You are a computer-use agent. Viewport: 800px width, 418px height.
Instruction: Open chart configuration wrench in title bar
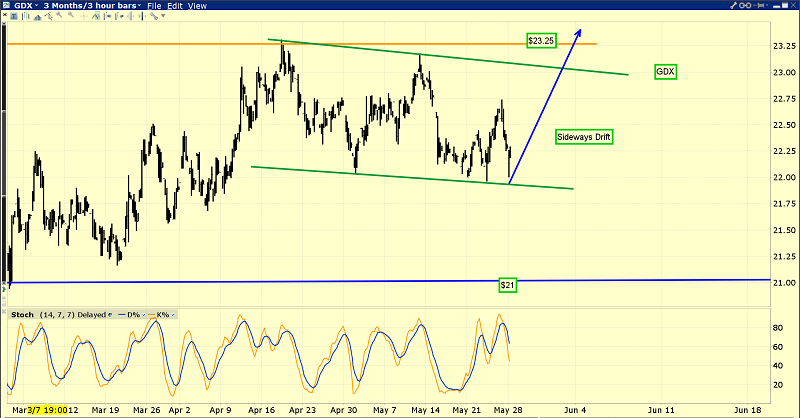733,5
